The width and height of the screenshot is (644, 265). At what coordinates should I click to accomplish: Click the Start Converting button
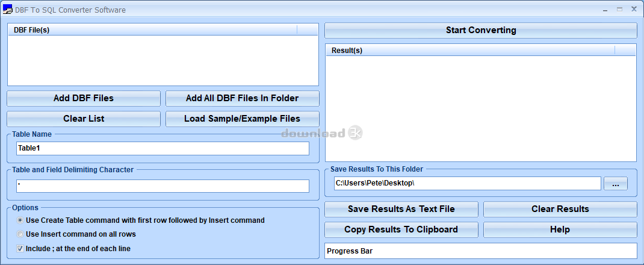coord(480,30)
